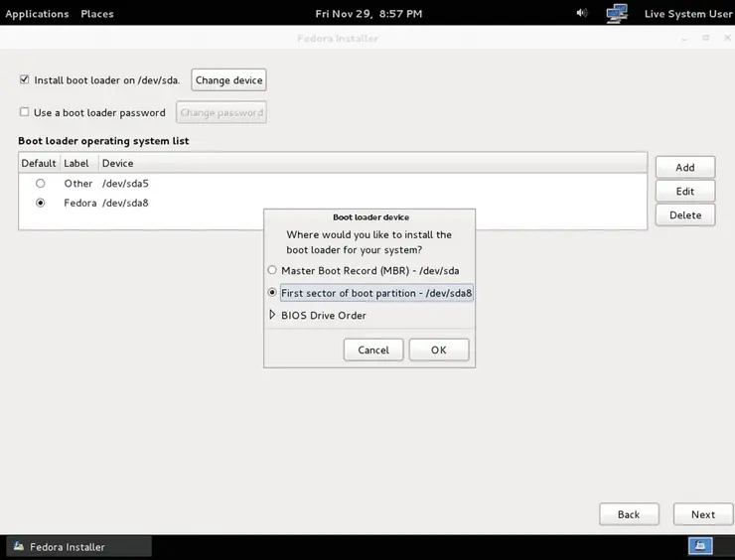Screen dimensions: 735x560
Task: Open the network connection icon in top panel
Action: 617,14
